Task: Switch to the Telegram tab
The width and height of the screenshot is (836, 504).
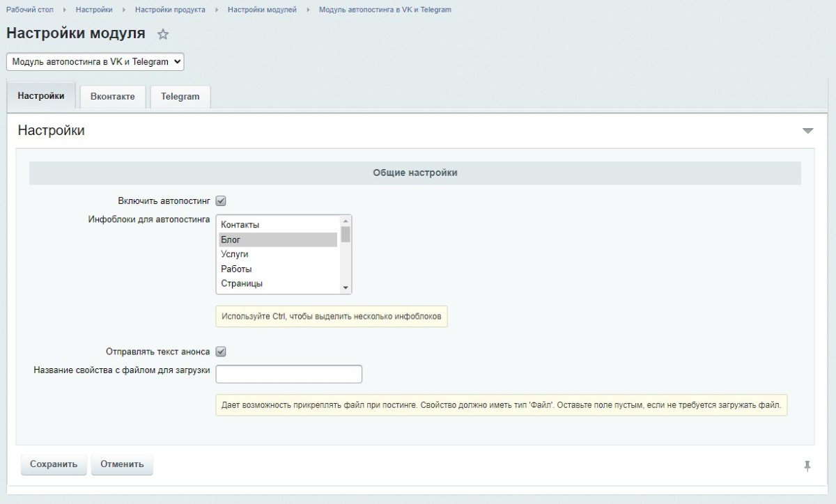Action: coord(180,97)
